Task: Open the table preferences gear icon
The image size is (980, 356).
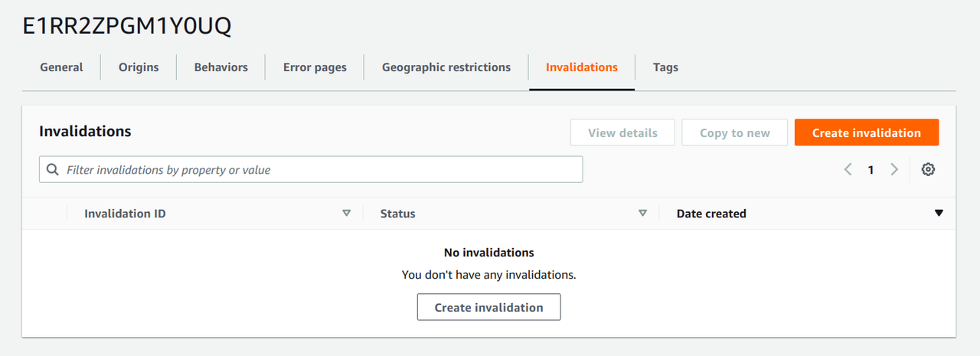Action: click(928, 170)
